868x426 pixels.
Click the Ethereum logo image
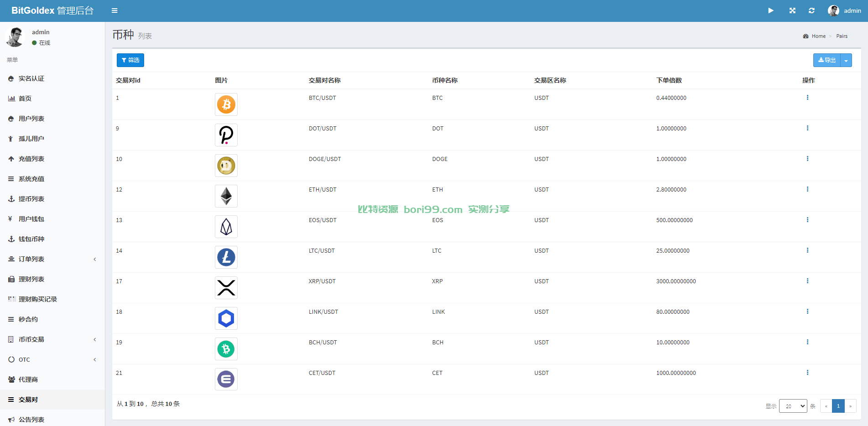[x=226, y=196]
